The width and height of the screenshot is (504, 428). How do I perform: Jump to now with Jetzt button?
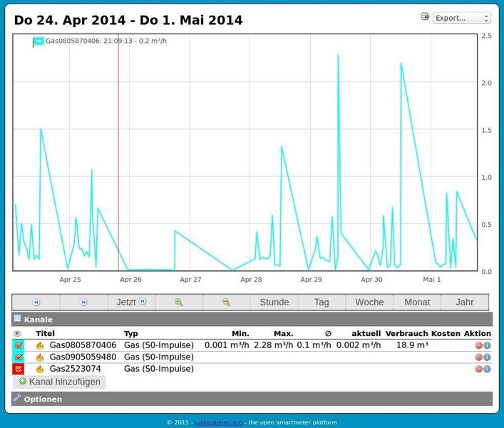131,302
